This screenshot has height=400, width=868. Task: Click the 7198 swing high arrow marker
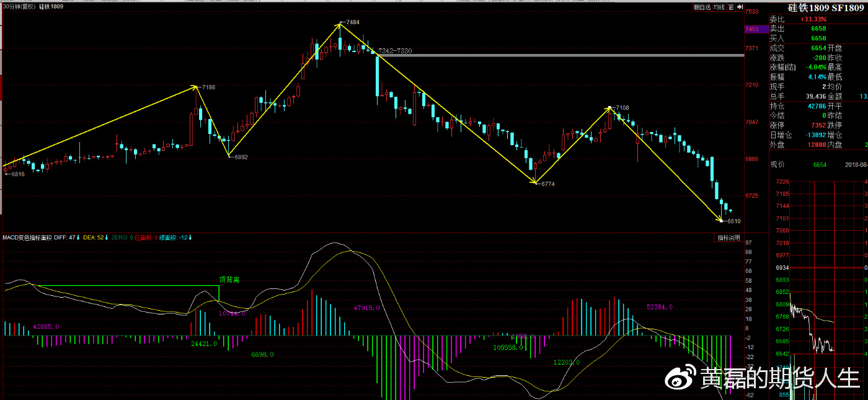click(197, 87)
